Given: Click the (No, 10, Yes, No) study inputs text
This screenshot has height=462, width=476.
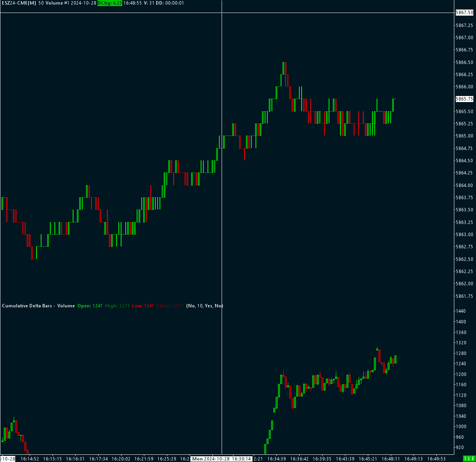Looking at the screenshot, I should point(204,306).
